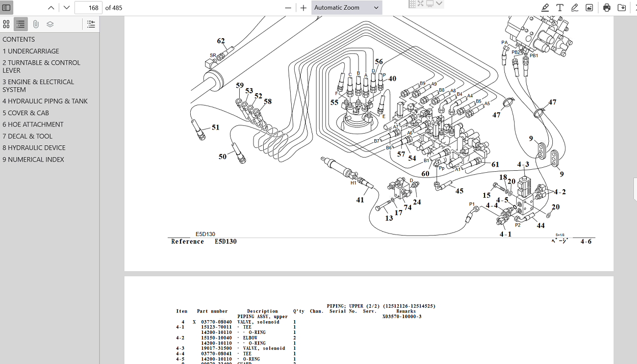Save the PDF using download icon

tap(622, 8)
